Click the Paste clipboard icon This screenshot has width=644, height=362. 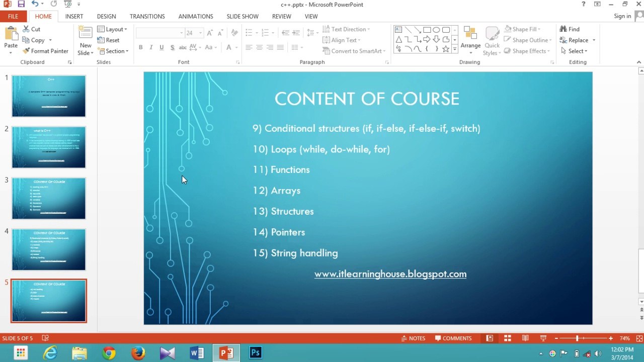coord(11,34)
